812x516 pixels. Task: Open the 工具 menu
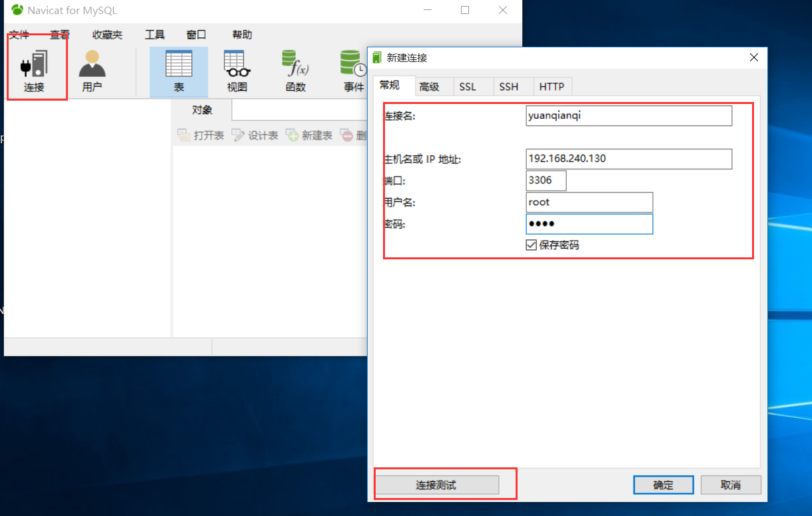pyautogui.click(x=155, y=34)
